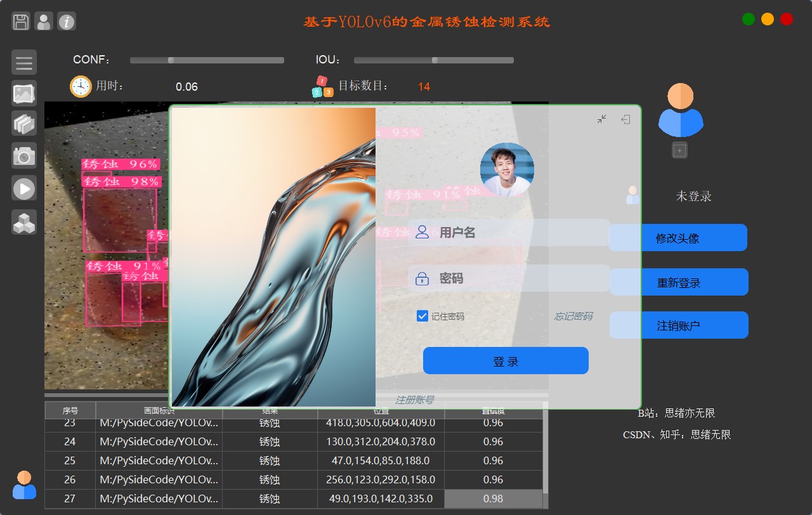Choose the folder batch detection sidebar icon
This screenshot has height=515, width=812.
tap(24, 123)
